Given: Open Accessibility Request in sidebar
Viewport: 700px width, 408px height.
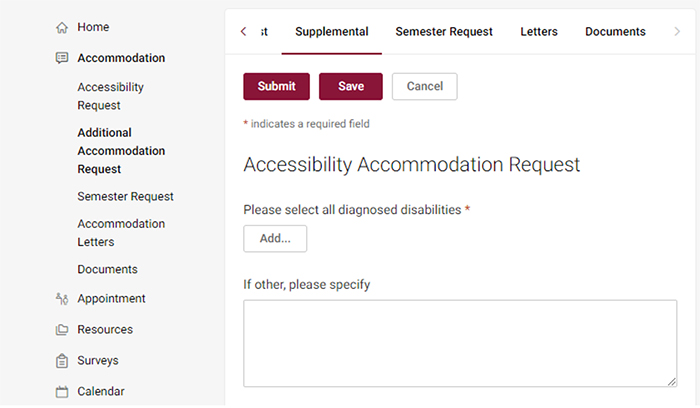Looking at the screenshot, I should point(111,96).
